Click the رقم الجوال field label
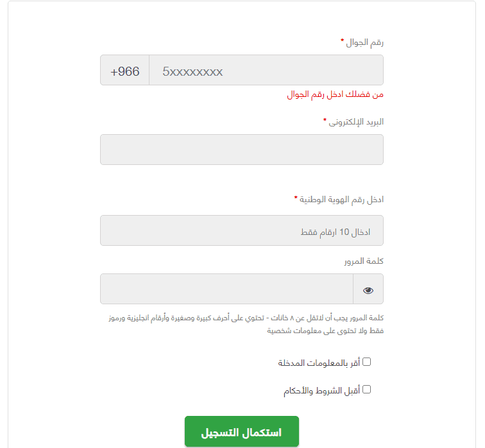Viewport: 485px width, 448px height. coord(364,42)
